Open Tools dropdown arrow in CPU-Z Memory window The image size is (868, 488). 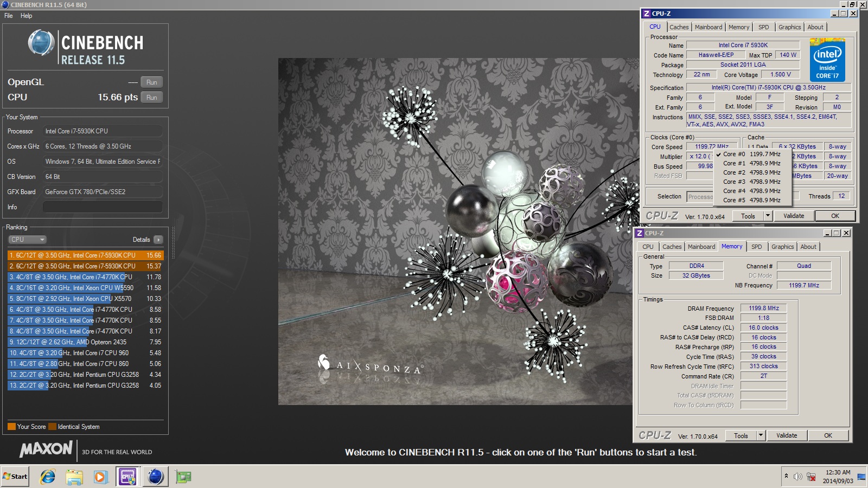pos(761,435)
